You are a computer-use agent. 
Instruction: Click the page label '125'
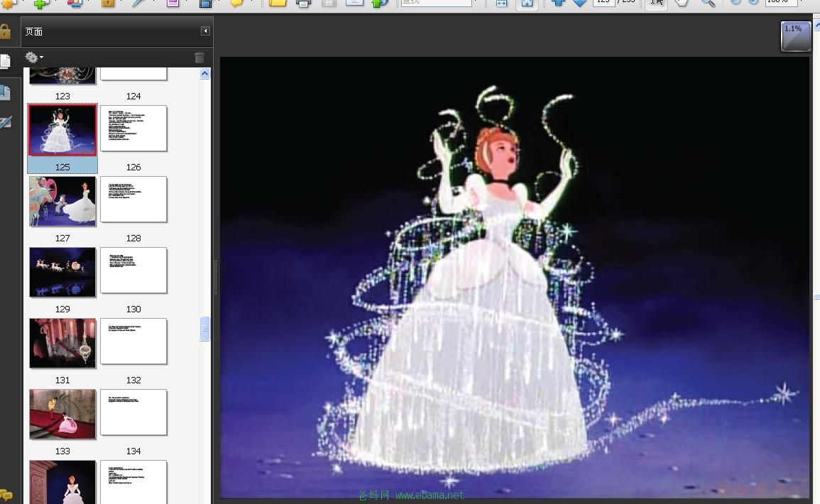click(x=62, y=167)
